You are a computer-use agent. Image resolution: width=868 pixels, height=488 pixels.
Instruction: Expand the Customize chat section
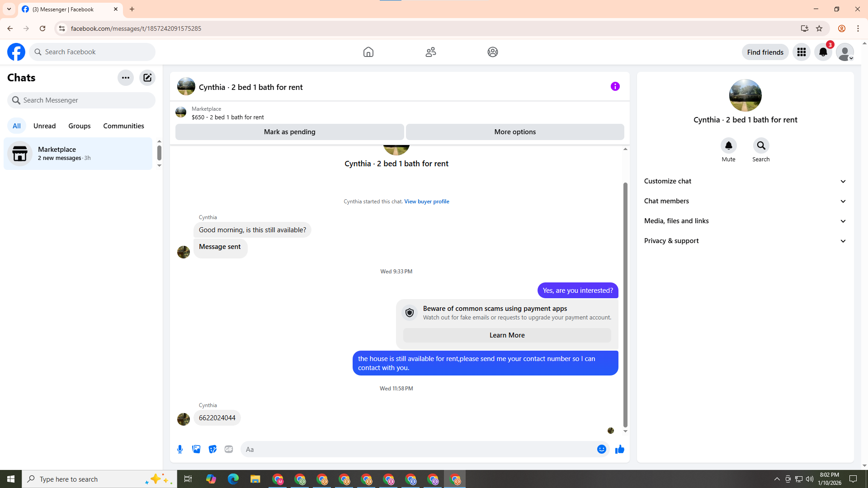point(745,181)
